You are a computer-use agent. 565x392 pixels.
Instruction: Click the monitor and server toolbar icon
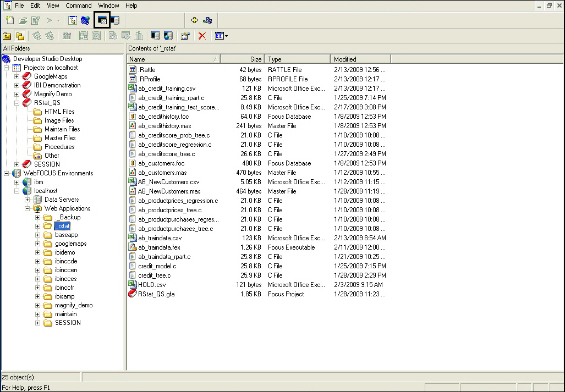tap(155, 36)
